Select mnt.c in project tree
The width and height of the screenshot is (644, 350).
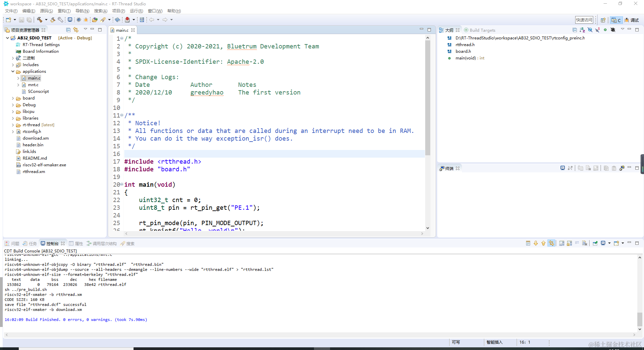30,85
